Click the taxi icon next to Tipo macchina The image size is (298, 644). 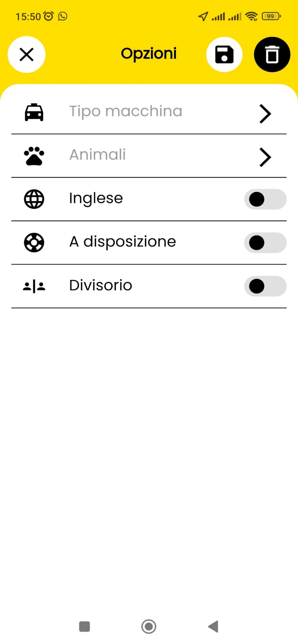(34, 112)
